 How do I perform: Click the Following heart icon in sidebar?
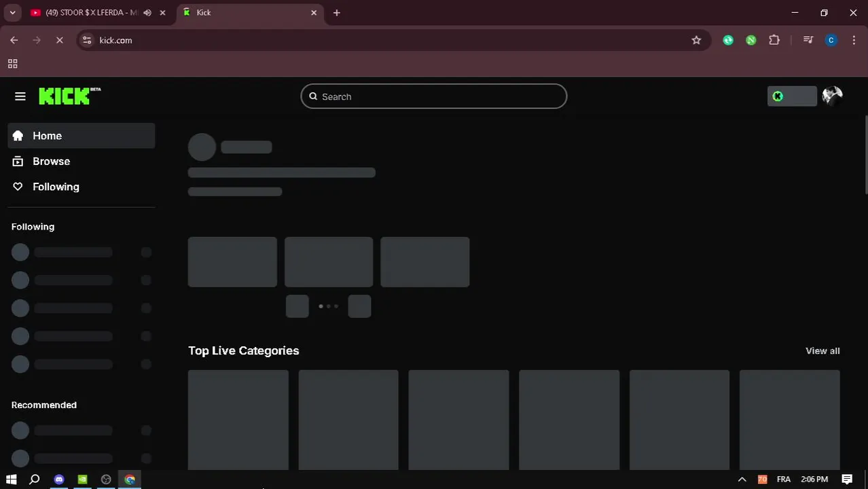18,187
